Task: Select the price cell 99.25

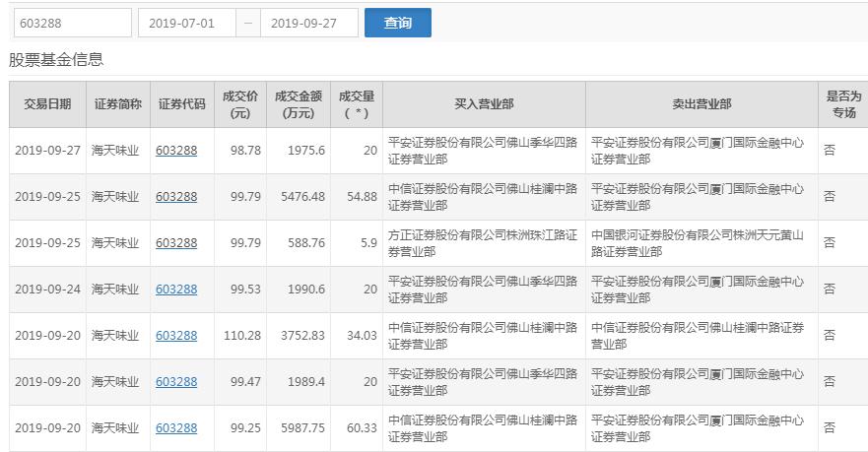Action: pyautogui.click(x=240, y=428)
